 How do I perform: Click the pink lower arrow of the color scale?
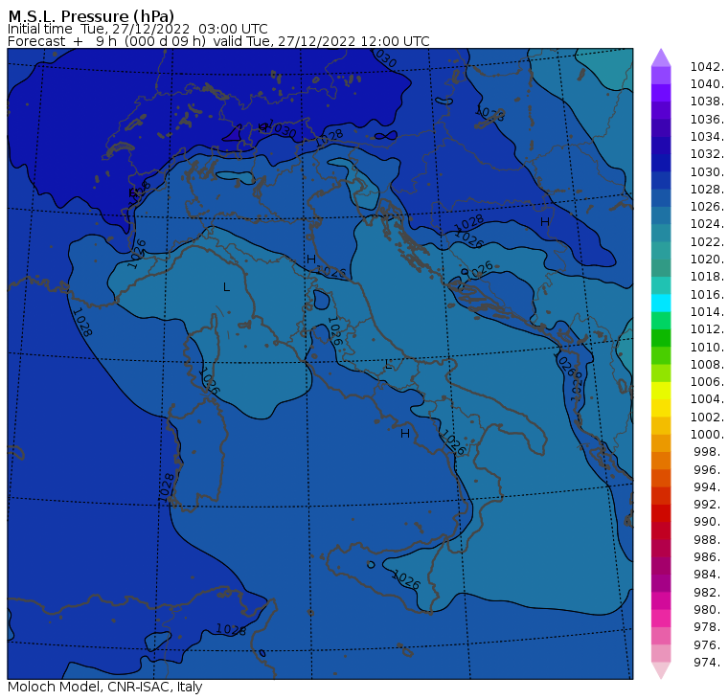point(661,670)
